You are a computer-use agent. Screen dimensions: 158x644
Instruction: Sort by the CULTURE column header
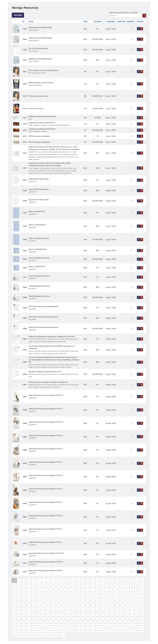[97, 21]
